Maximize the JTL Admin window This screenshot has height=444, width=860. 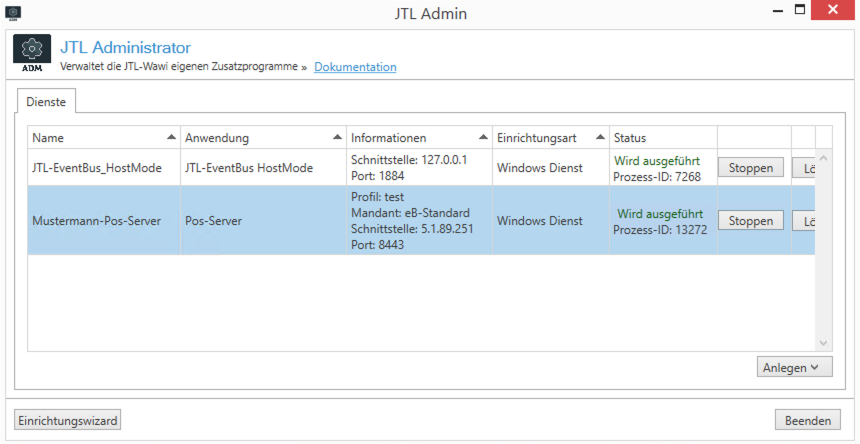tap(800, 10)
